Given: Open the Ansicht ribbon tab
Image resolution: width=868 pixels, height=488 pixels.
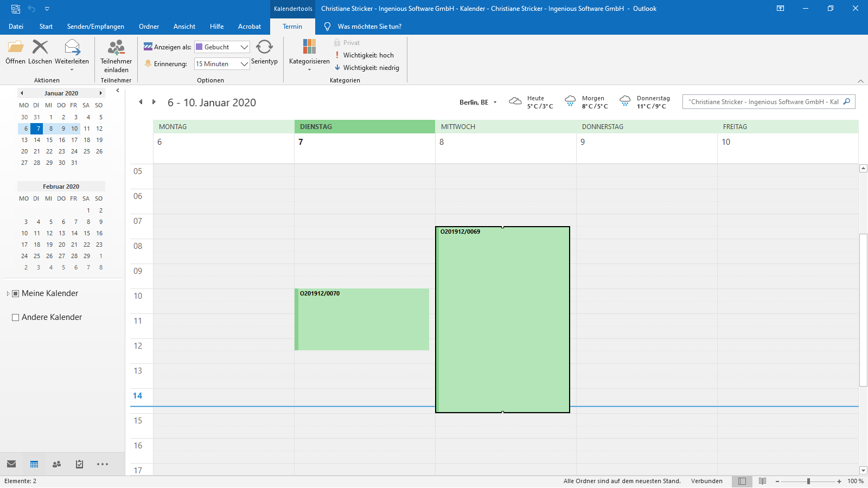Looking at the screenshot, I should (184, 27).
